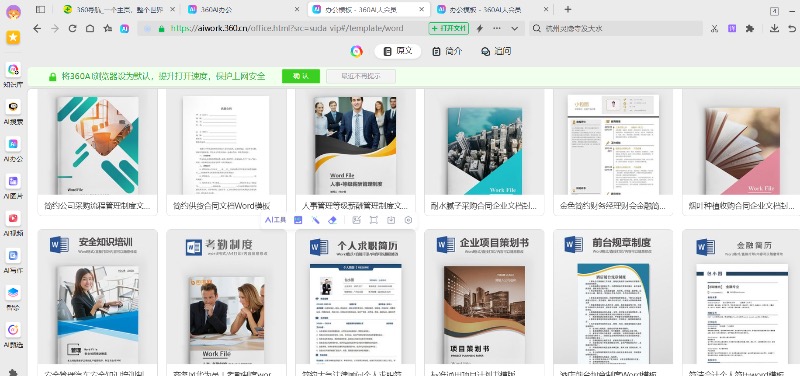Open AI图片 in the left sidebar

13,187
